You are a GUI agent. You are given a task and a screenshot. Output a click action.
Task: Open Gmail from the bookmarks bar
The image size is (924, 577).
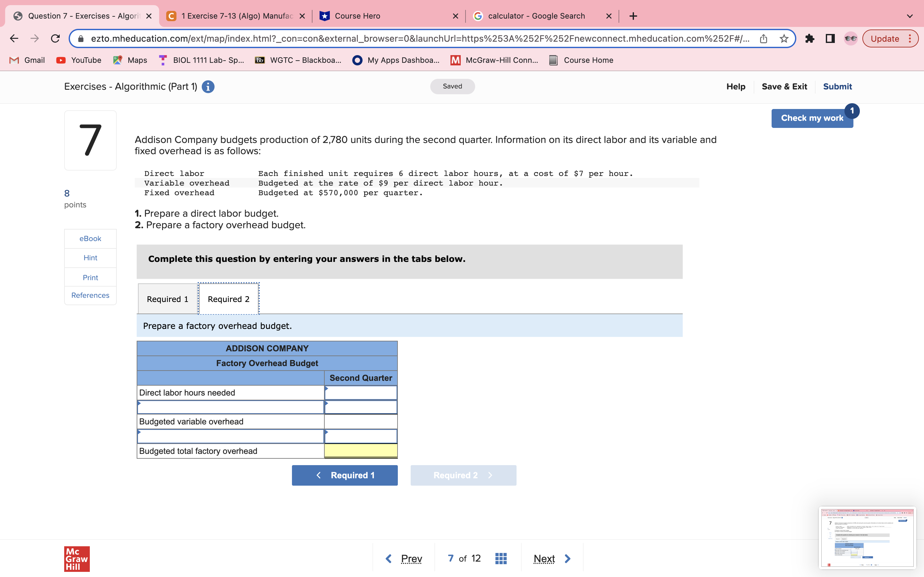[x=27, y=60]
